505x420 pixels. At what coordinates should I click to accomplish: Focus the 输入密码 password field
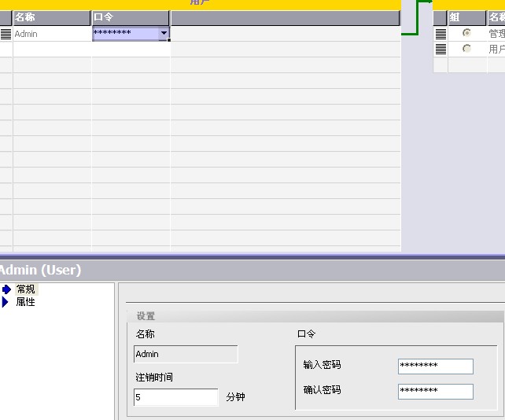pyautogui.click(x=435, y=366)
